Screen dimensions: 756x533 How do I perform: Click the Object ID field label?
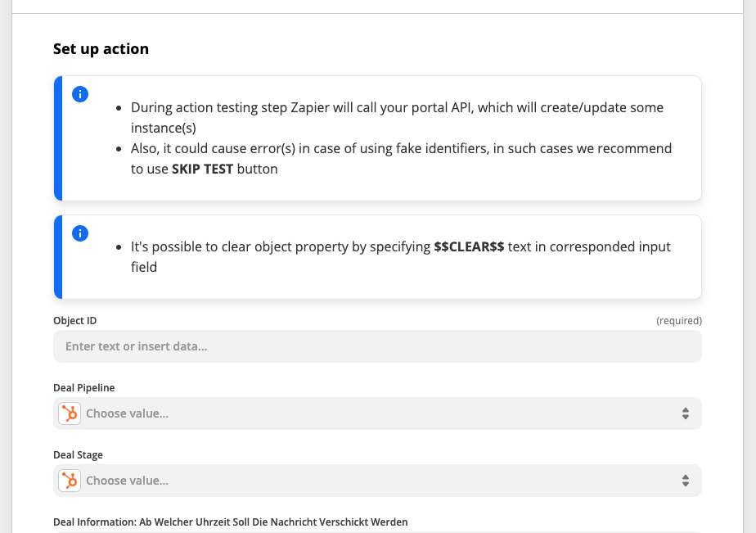click(x=75, y=321)
